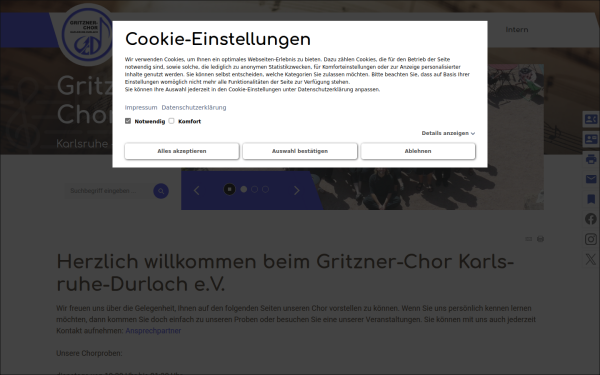This screenshot has height=375, width=600.
Task: Show next slide with right arrow
Action: [x=297, y=190]
